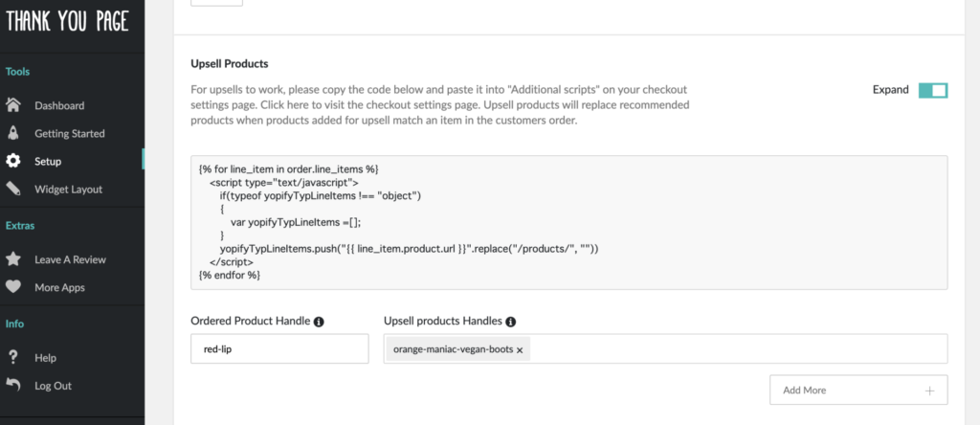Screen dimensions: 980x425
Task: Click the Ordered Product Handle label
Action: point(250,322)
